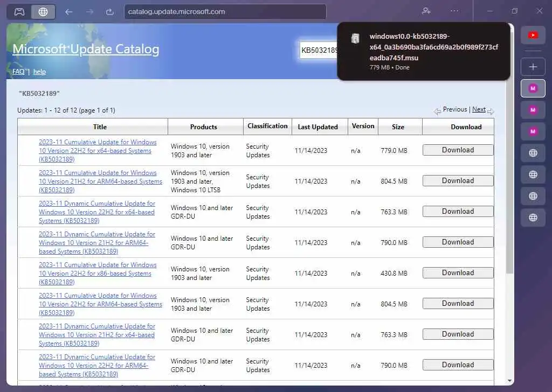Open 22H2 ARM64 Dynamic Cumulative Update link

click(97, 365)
